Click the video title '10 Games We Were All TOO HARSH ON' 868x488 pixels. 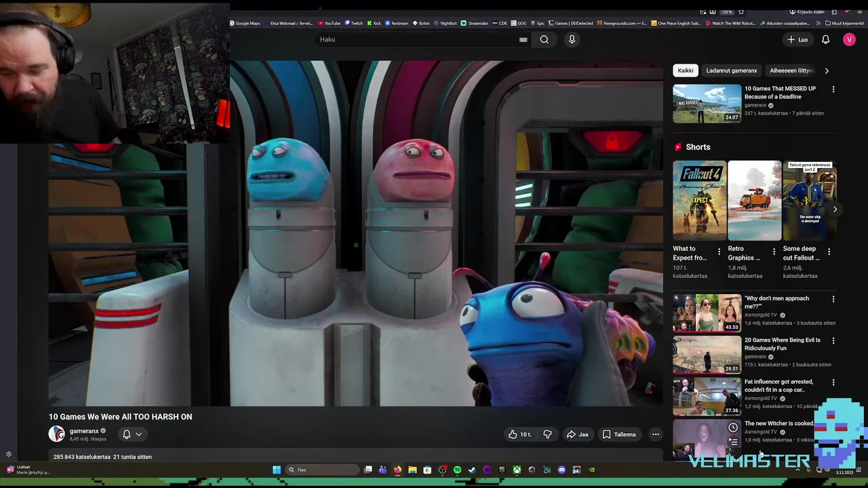(x=120, y=417)
